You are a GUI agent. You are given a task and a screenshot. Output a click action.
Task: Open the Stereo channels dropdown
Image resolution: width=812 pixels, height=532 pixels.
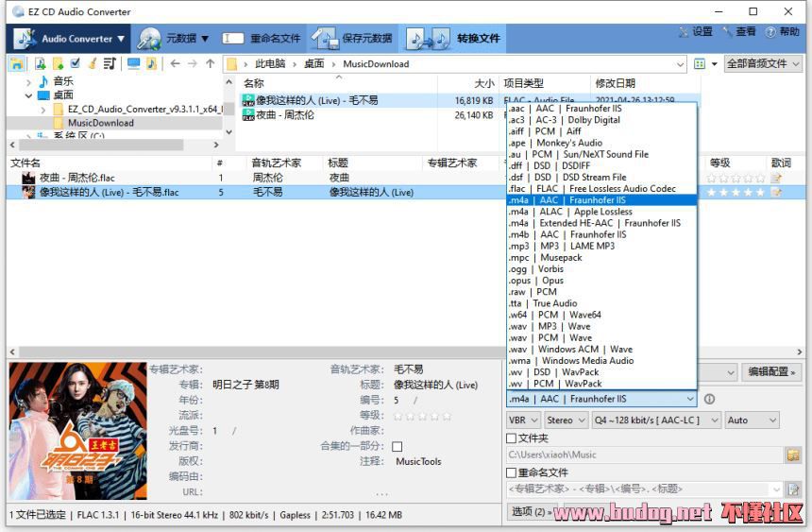tap(565, 420)
